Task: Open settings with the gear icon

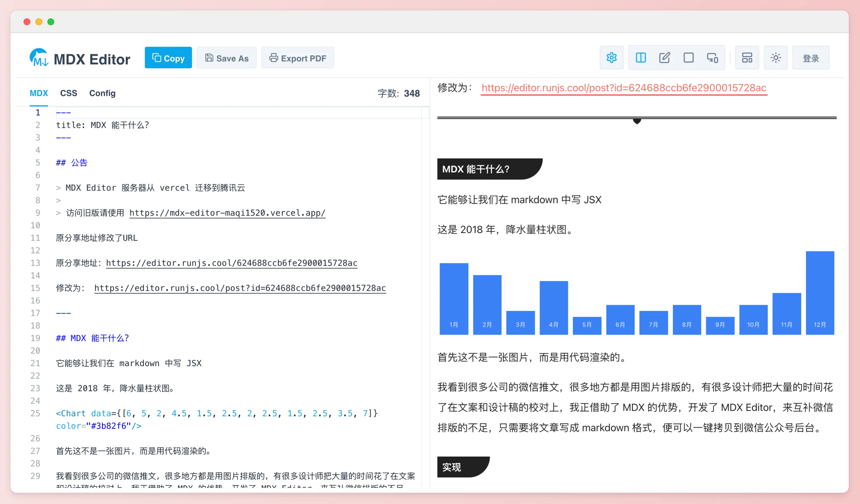Action: (x=611, y=58)
